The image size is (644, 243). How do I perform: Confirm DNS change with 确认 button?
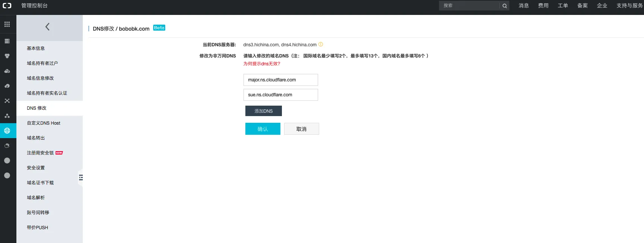263,129
